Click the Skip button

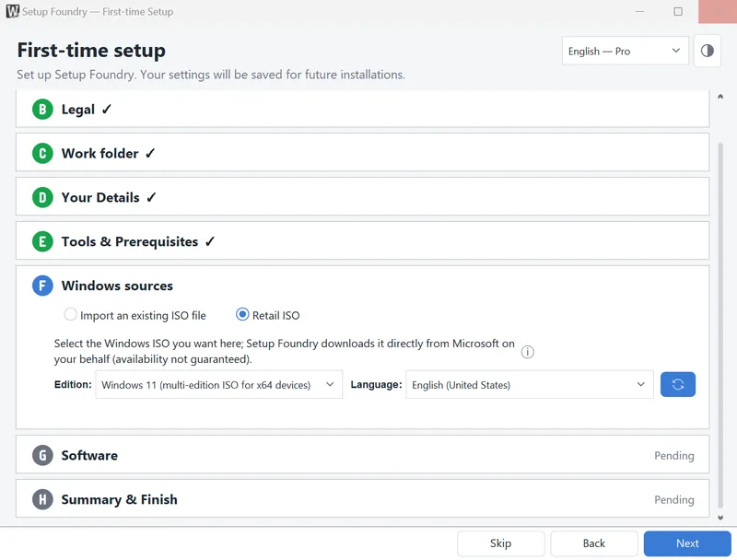pyautogui.click(x=500, y=543)
